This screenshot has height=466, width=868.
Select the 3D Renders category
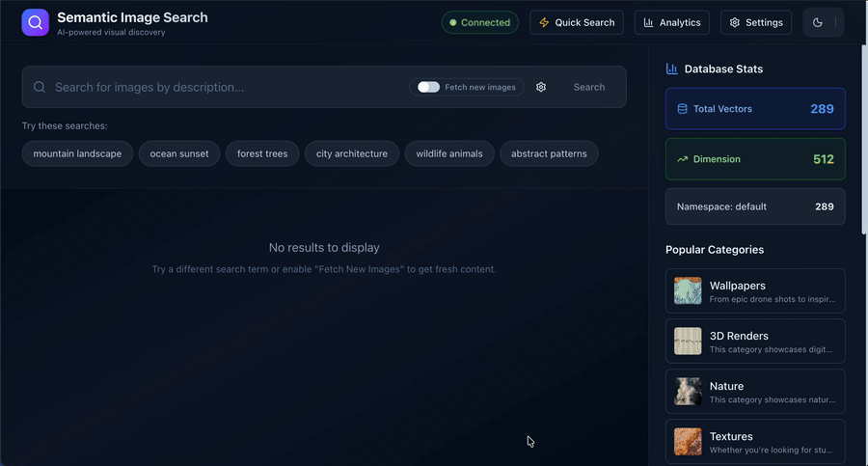755,341
